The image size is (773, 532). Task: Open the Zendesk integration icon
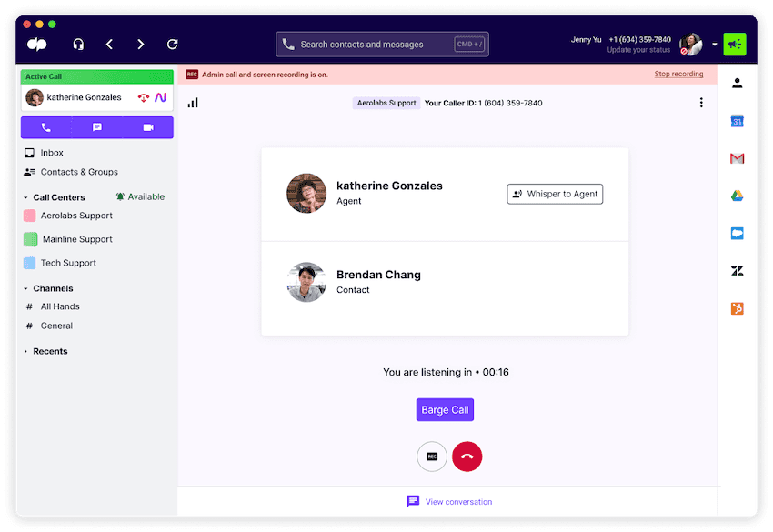click(738, 271)
